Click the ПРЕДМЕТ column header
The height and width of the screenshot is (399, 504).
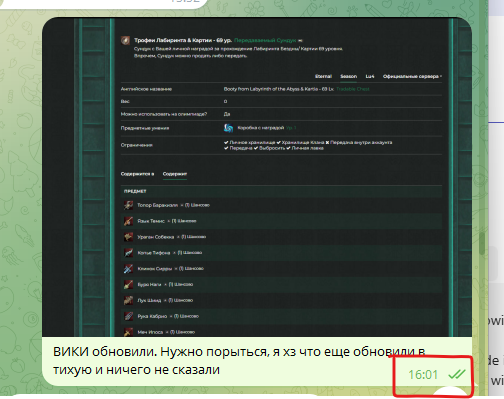(135, 191)
